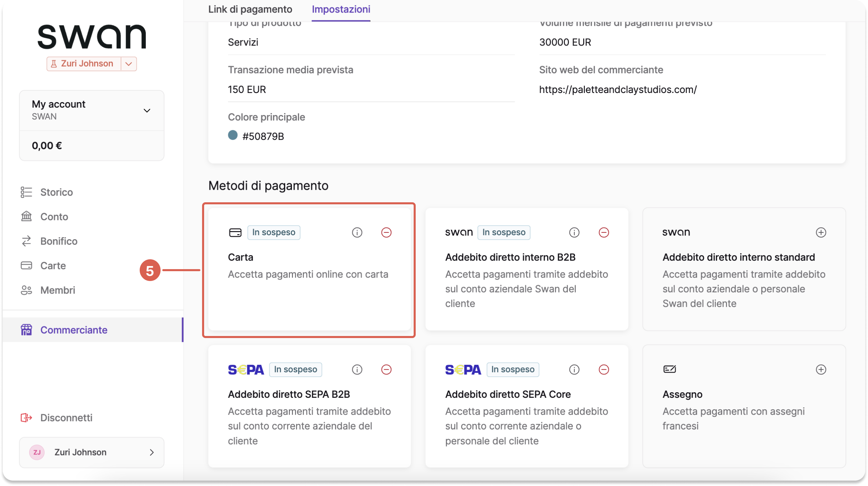Open Commerciante in sidebar

pos(93,330)
